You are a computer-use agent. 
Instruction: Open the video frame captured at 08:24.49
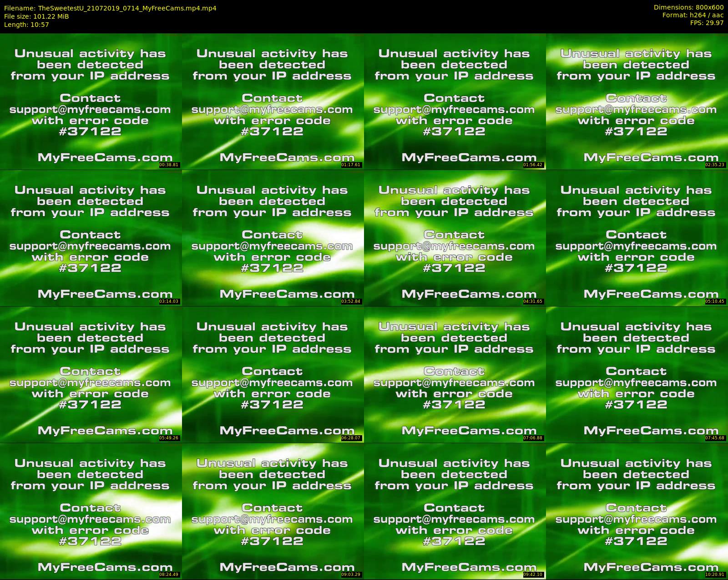(91, 511)
